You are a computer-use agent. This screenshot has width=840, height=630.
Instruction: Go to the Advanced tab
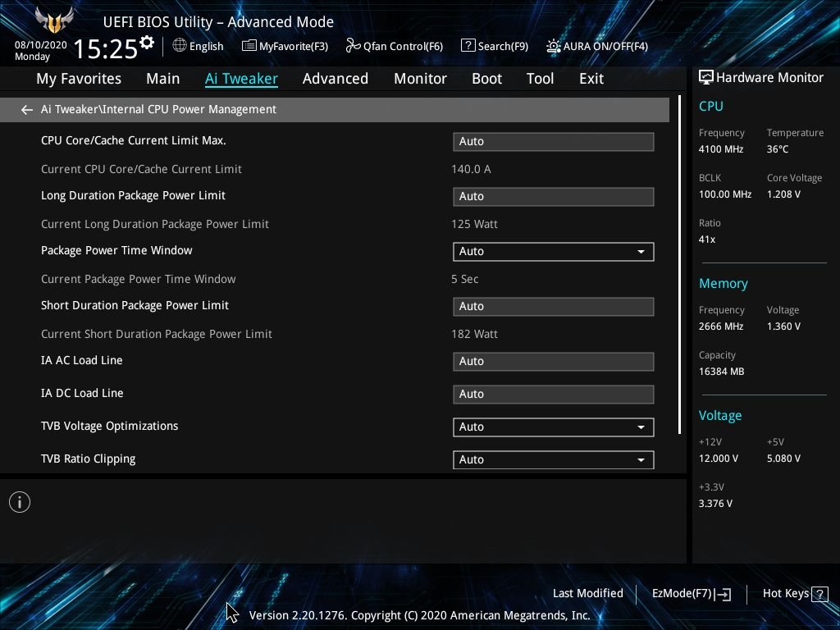point(336,79)
